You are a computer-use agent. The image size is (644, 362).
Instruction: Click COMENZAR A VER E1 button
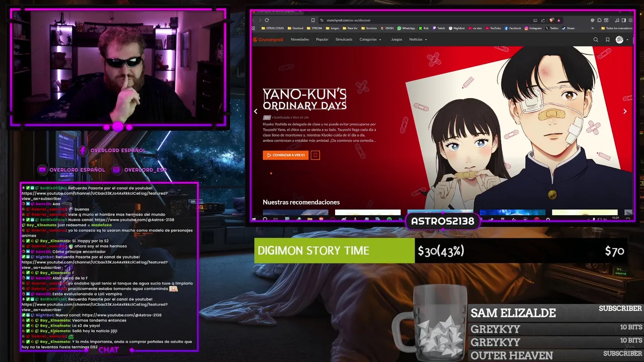coord(286,155)
